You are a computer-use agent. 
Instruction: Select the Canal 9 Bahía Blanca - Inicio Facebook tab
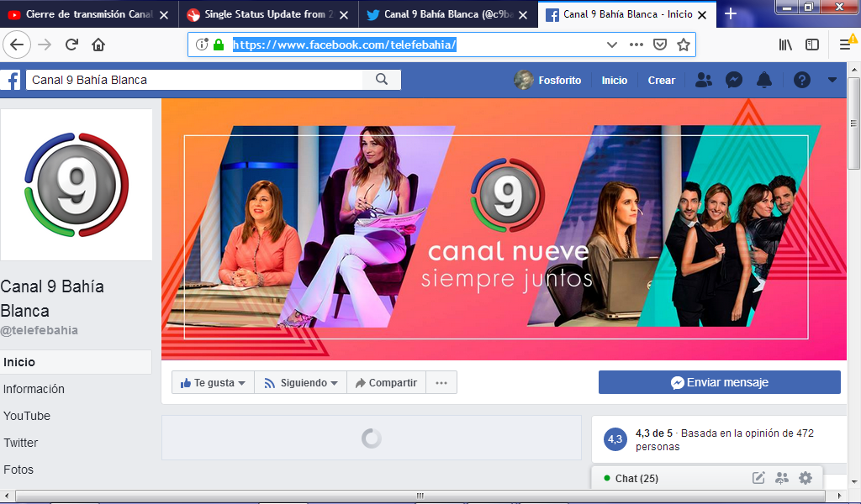627,14
